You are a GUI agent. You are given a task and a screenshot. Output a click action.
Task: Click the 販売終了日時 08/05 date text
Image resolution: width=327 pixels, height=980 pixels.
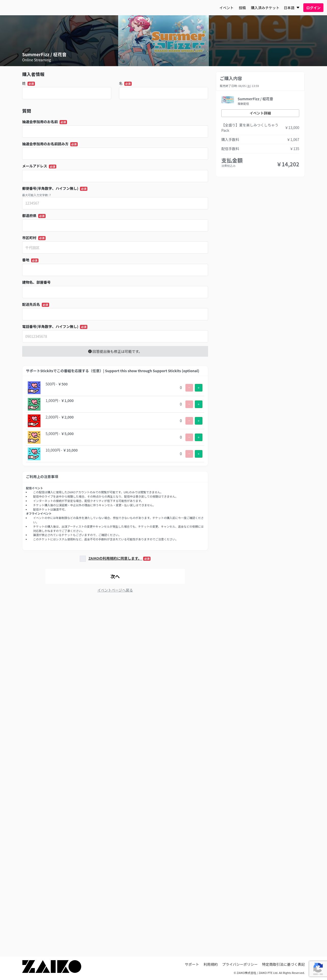[x=239, y=86]
